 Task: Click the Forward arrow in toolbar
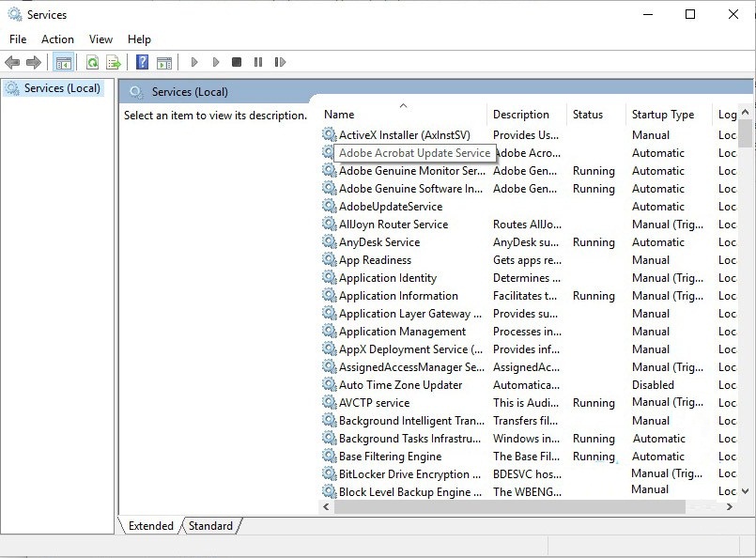(x=34, y=63)
